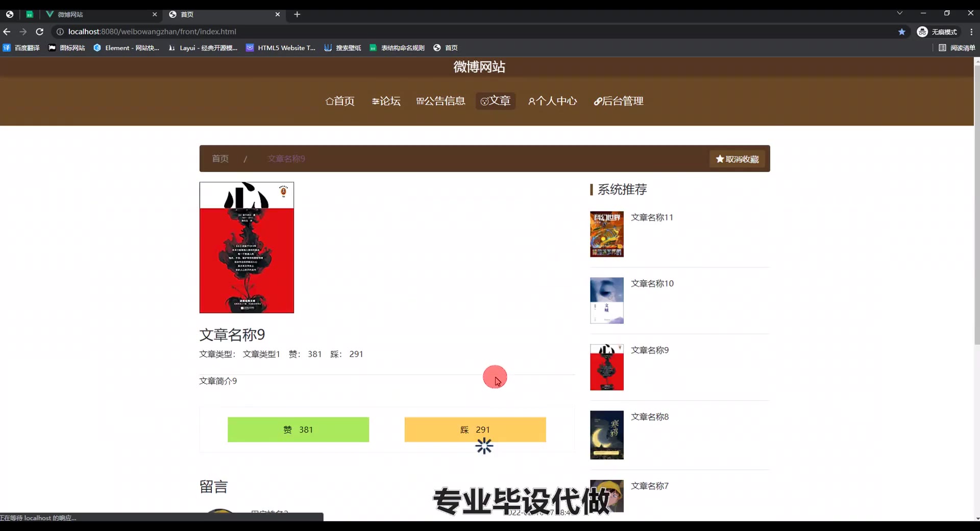
Task: Click the 文章简介9 description text
Action: tap(218, 381)
